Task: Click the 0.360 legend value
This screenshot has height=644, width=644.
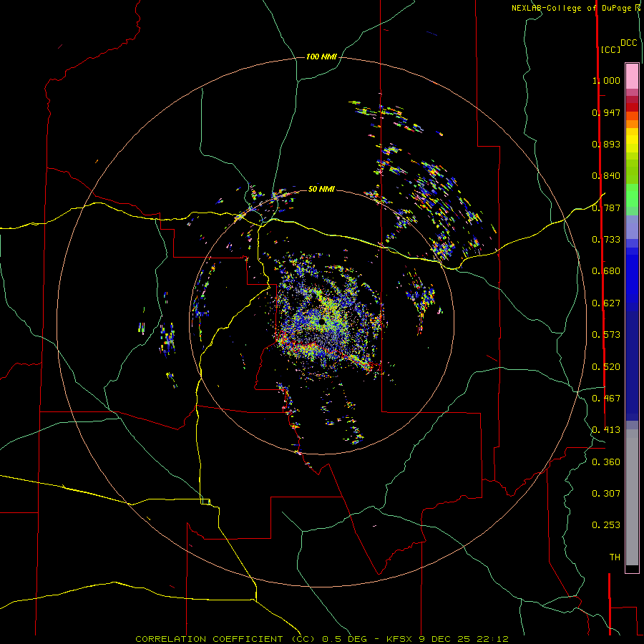Action: pyautogui.click(x=606, y=462)
